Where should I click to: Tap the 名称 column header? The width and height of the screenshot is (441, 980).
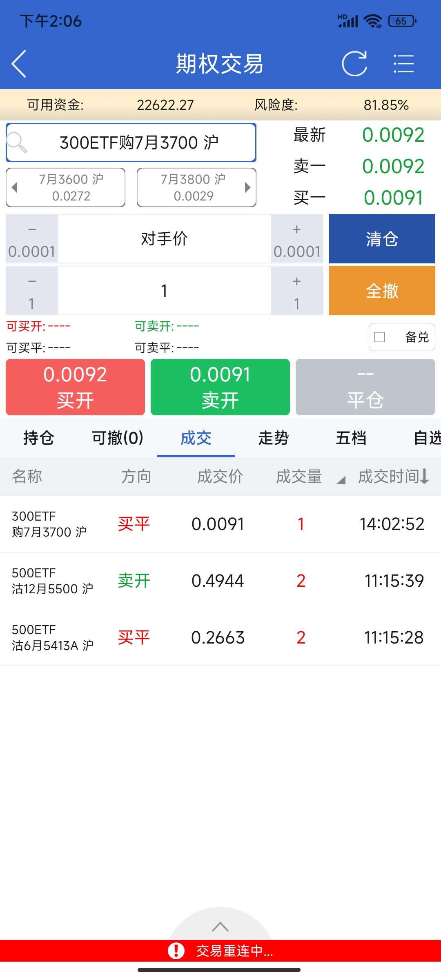click(x=27, y=477)
